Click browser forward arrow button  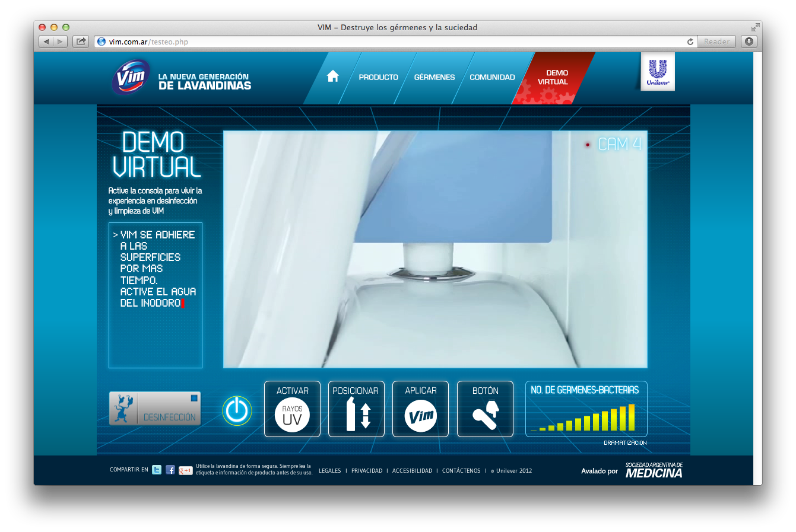pyautogui.click(x=60, y=42)
